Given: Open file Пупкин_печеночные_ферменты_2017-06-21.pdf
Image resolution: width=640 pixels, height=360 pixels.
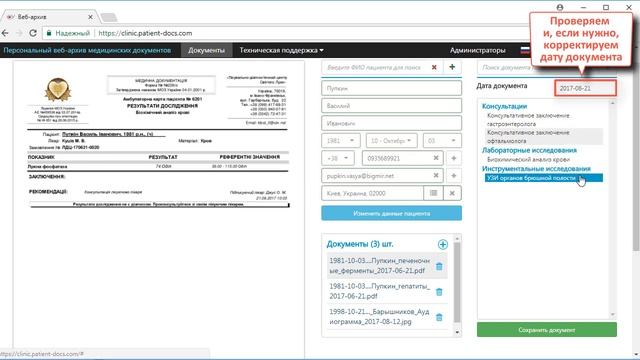Looking at the screenshot, I should pos(380,266).
